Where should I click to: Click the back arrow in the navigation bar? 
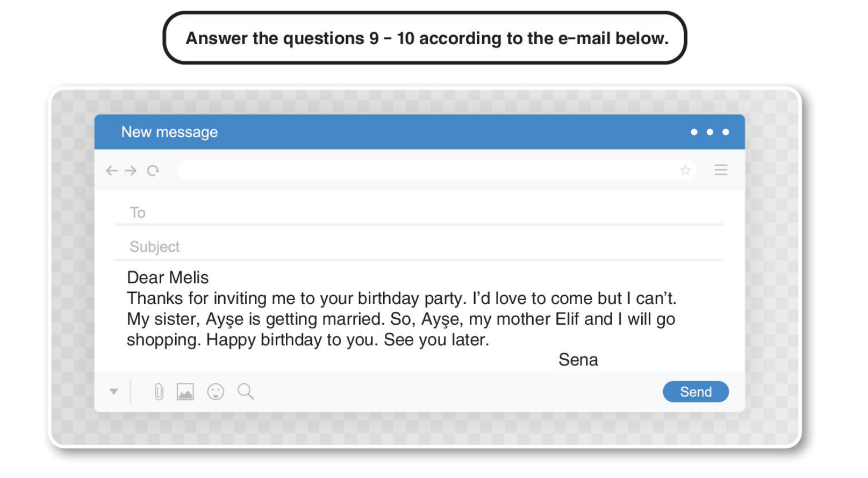(x=111, y=171)
